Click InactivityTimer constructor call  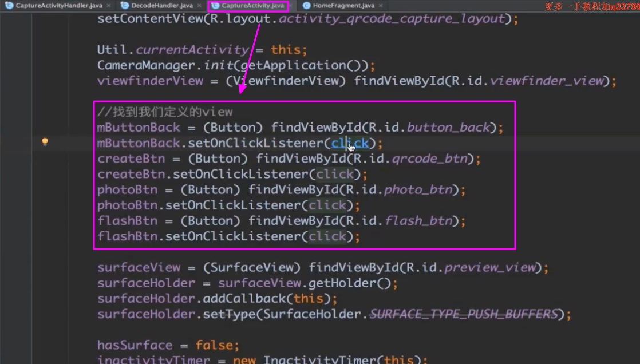pyautogui.click(x=319, y=359)
